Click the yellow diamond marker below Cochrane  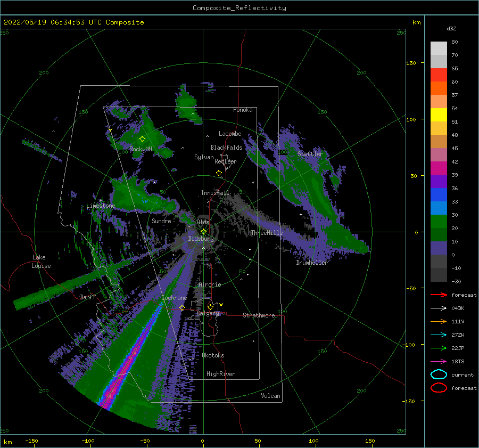(x=182, y=307)
